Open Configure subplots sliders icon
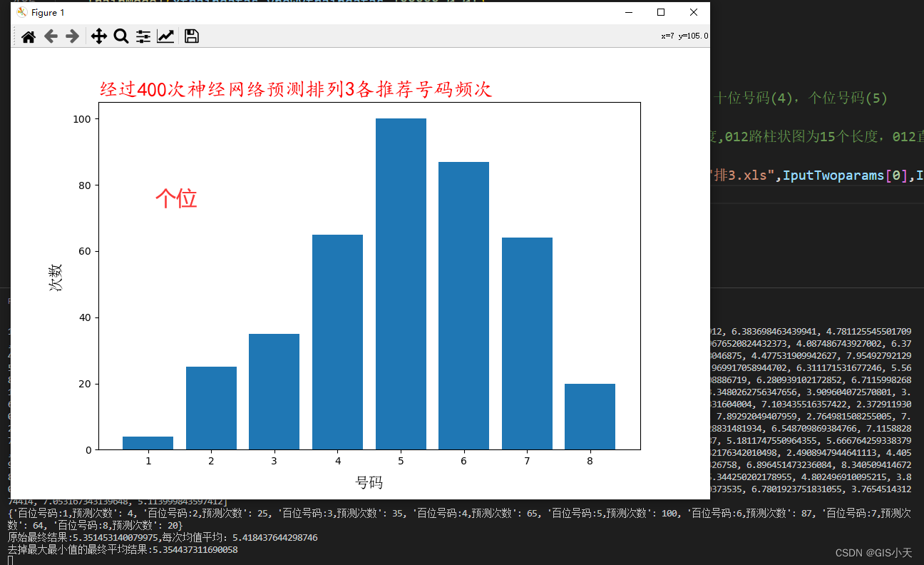Screen dimensions: 924x565 143,37
